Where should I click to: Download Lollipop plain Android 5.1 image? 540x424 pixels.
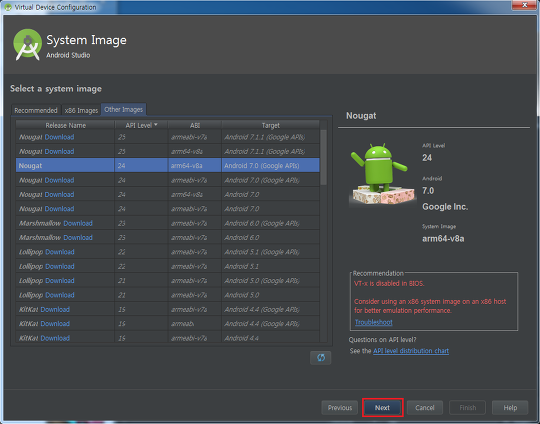coord(60,266)
